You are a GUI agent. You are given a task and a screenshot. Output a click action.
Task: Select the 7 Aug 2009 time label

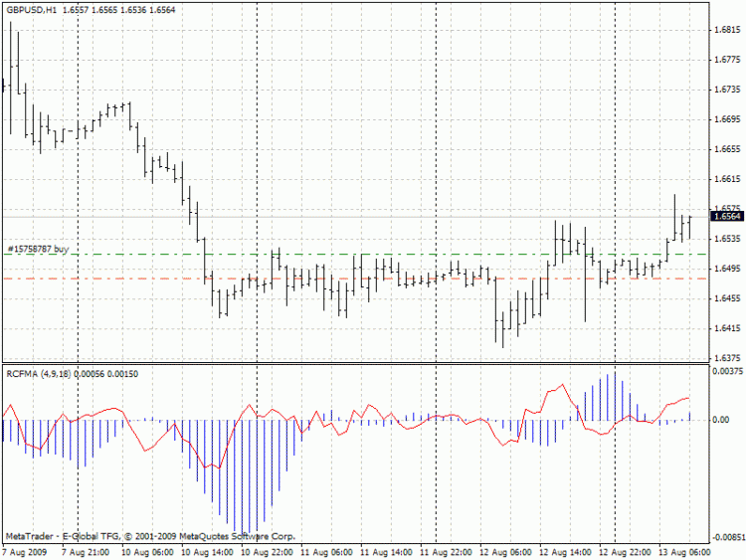tap(25, 550)
